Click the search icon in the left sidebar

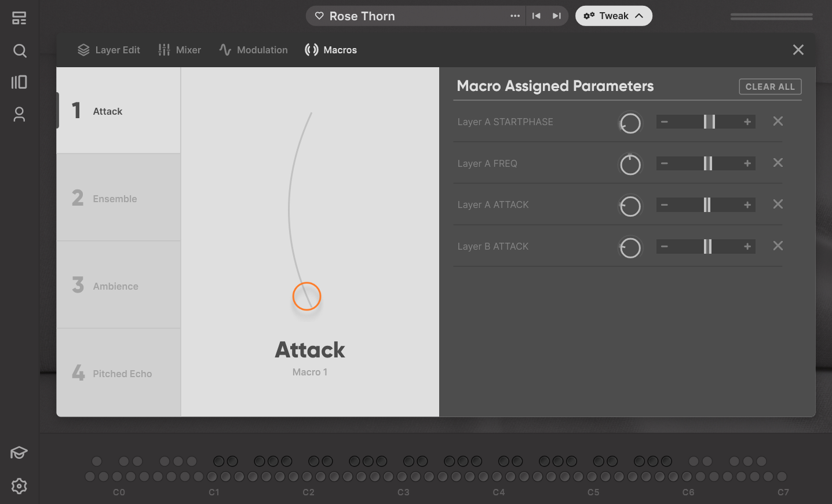[x=20, y=51]
